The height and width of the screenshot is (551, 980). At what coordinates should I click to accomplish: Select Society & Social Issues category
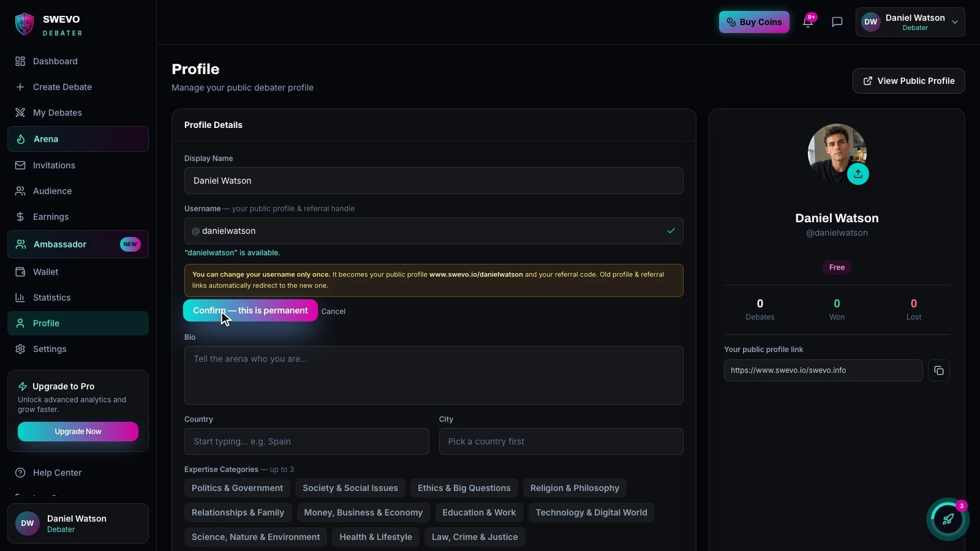pos(350,488)
